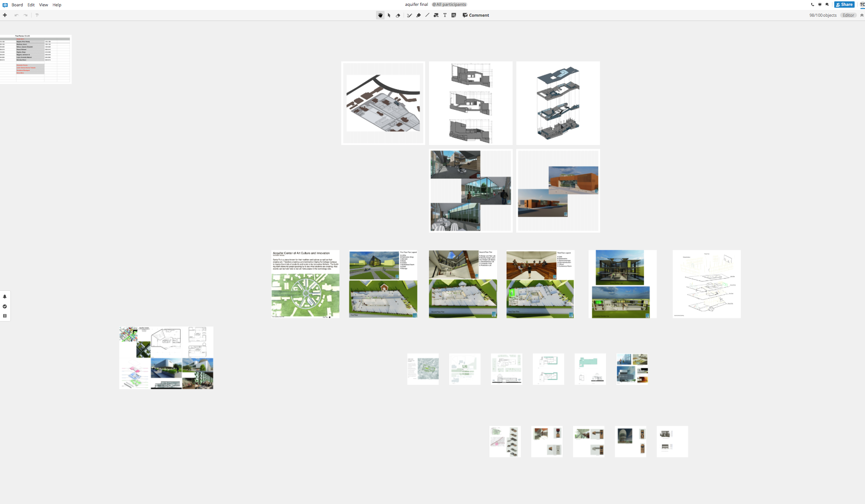Select the building section render slide
865x504 pixels.
[622, 284]
